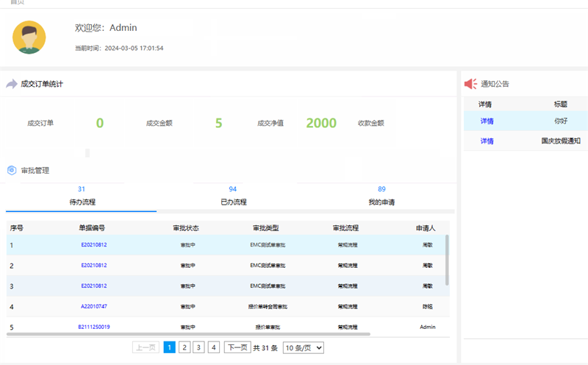Switch to the 已办流程 tab
Image resolution: width=588 pixels, height=365 pixels.
(x=233, y=201)
